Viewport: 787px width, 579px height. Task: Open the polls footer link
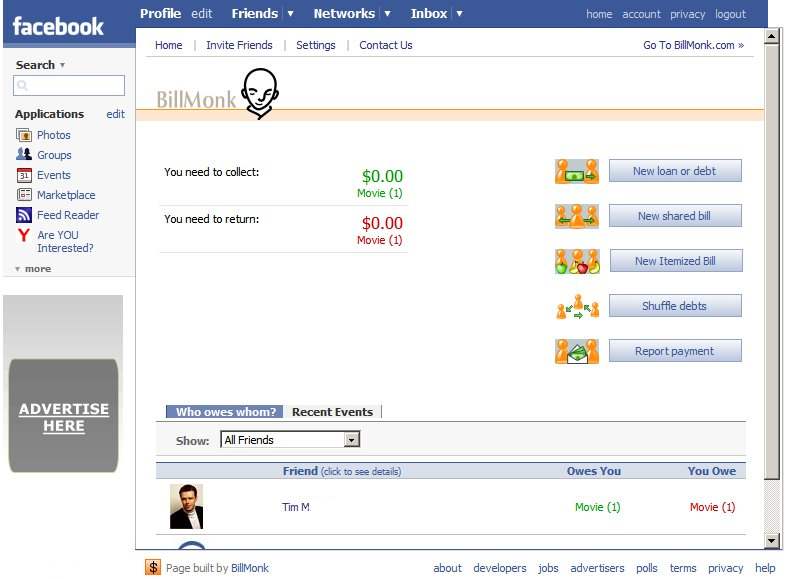646,568
